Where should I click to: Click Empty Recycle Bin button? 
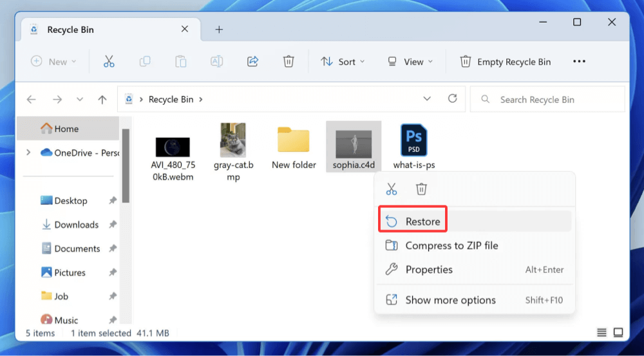(x=505, y=62)
